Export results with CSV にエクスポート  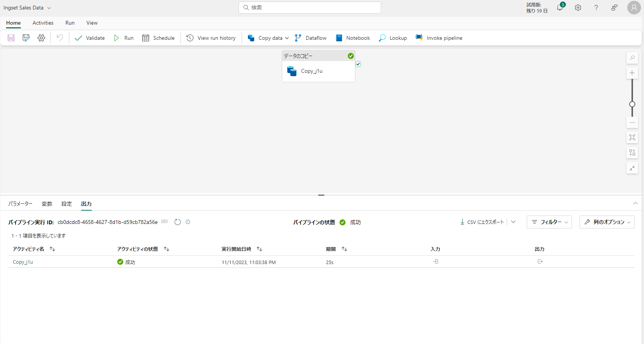pos(482,222)
